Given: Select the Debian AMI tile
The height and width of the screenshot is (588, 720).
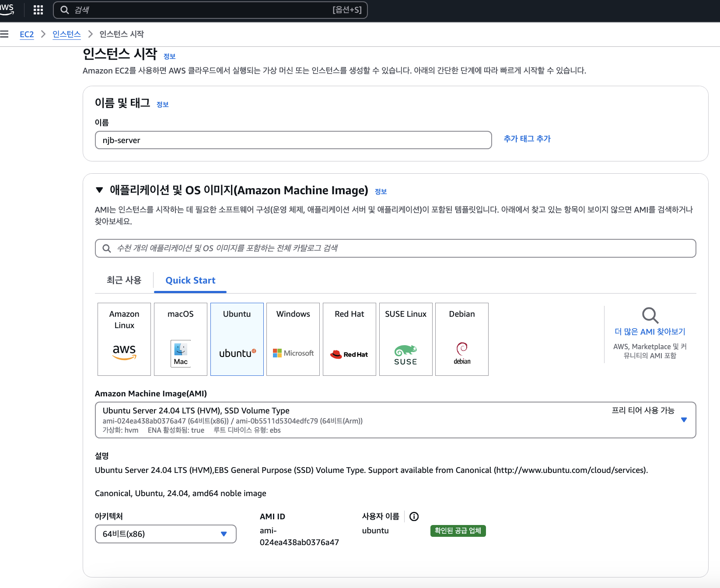Looking at the screenshot, I should [462, 339].
